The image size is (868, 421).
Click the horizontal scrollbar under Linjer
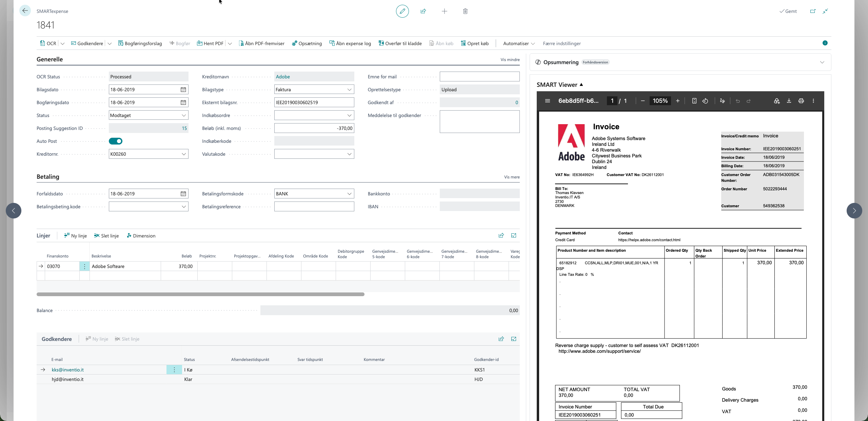coord(200,294)
